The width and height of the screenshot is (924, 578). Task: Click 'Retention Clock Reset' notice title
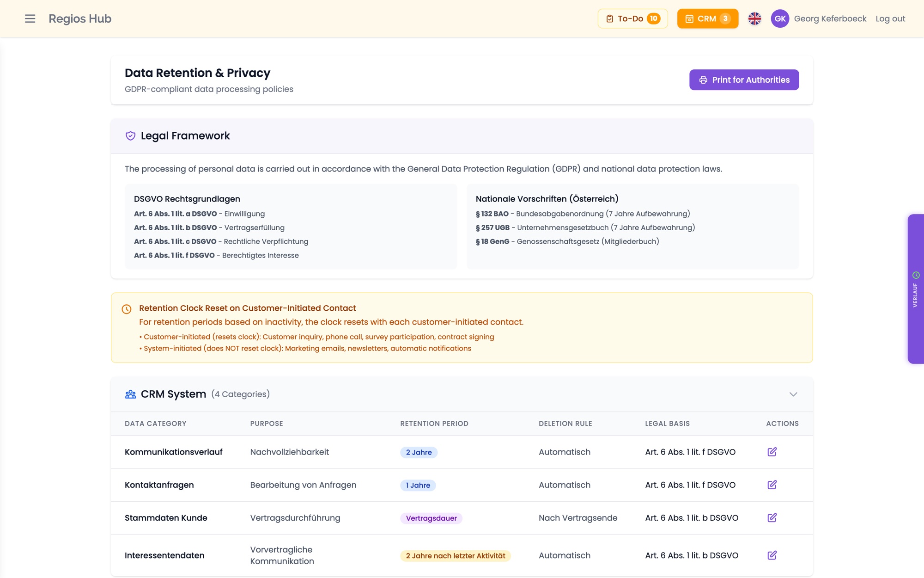(247, 308)
